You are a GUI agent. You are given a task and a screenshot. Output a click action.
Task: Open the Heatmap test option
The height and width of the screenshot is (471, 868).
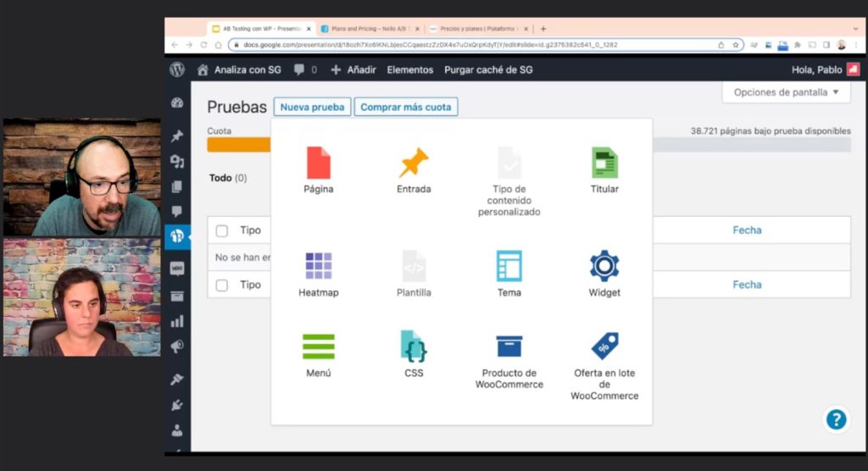[319, 266]
